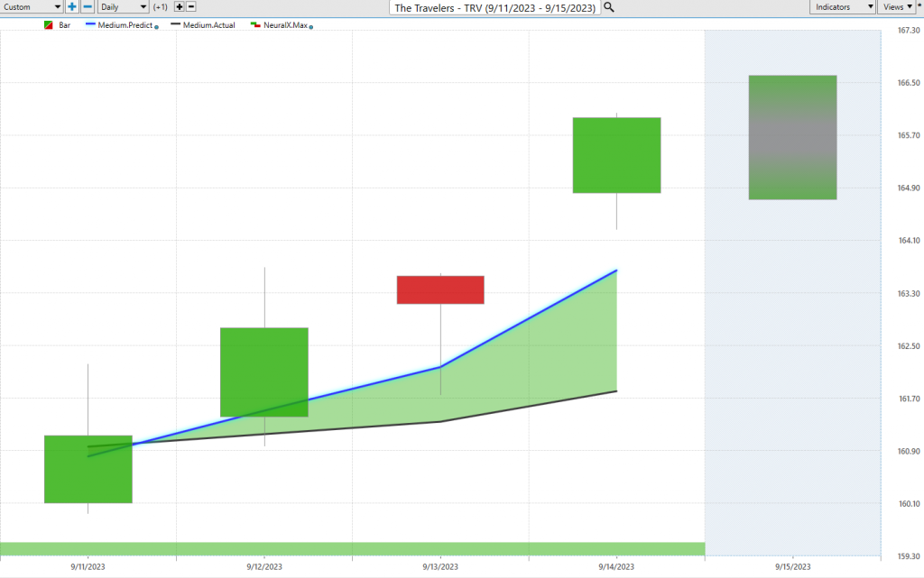
Task: Click the 9/12/2023 green candlestick
Action: pos(264,372)
